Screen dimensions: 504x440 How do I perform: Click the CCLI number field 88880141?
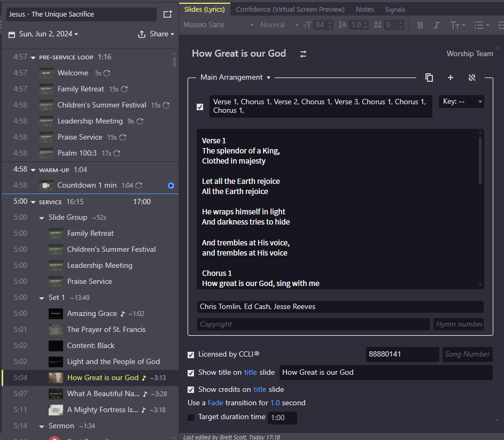(x=402, y=354)
